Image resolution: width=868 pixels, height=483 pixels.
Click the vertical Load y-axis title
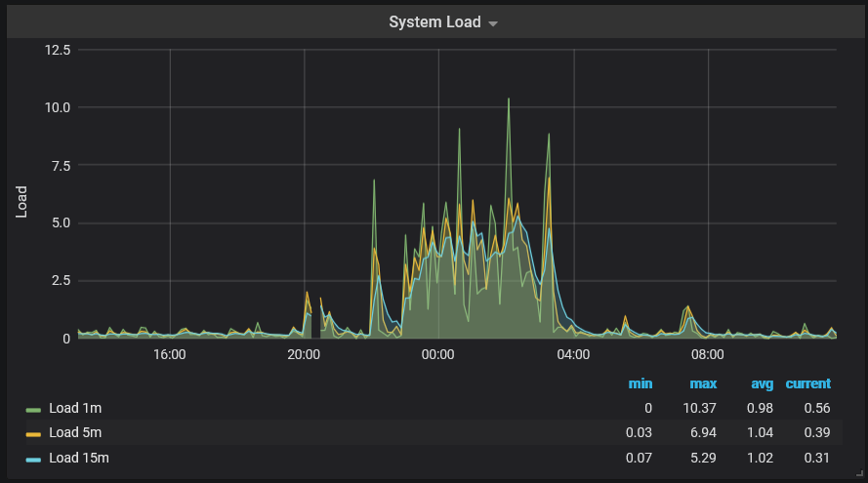(22, 201)
